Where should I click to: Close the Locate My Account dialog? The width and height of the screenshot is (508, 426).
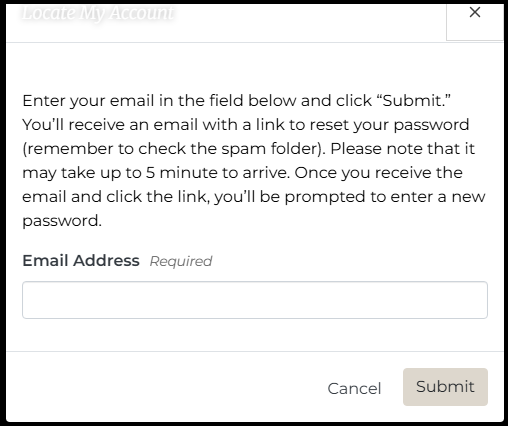tap(475, 13)
